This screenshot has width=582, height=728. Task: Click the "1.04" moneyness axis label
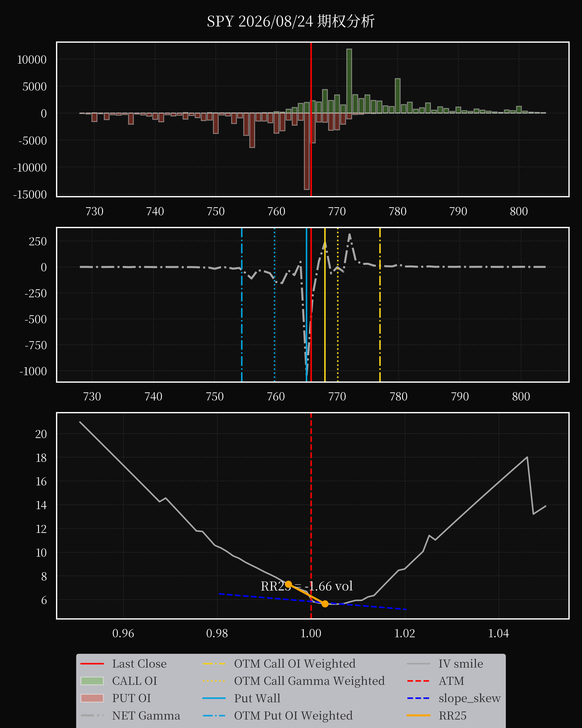(498, 633)
